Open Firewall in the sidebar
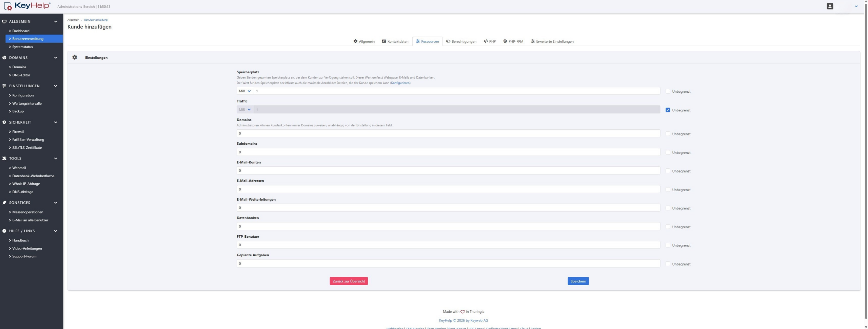Screen dimensions: 868x329 [18, 132]
